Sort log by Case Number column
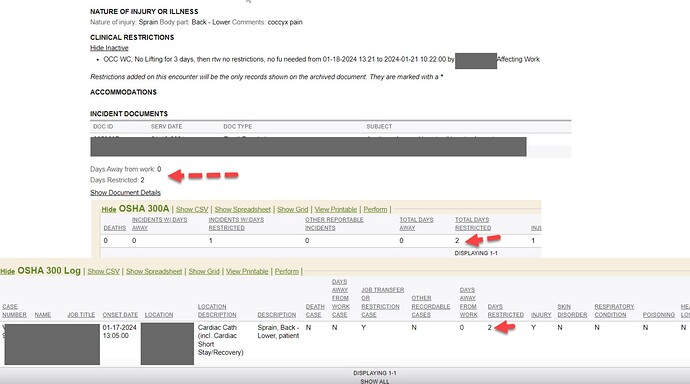 pyautogui.click(x=14, y=311)
